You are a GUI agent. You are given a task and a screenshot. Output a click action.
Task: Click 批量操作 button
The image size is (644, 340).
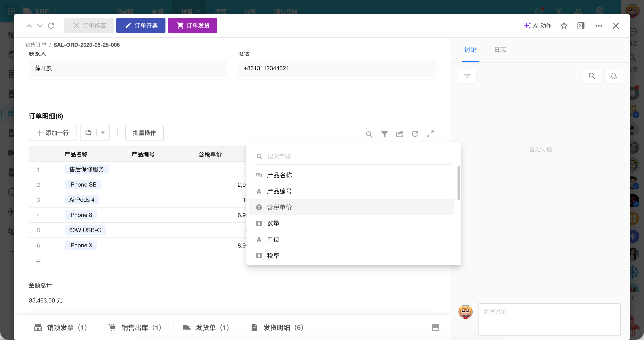(144, 133)
